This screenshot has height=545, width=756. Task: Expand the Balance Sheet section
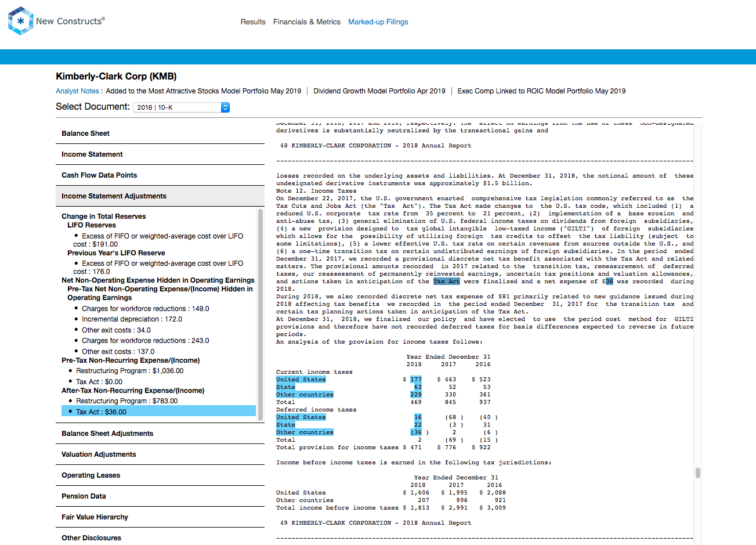point(160,133)
